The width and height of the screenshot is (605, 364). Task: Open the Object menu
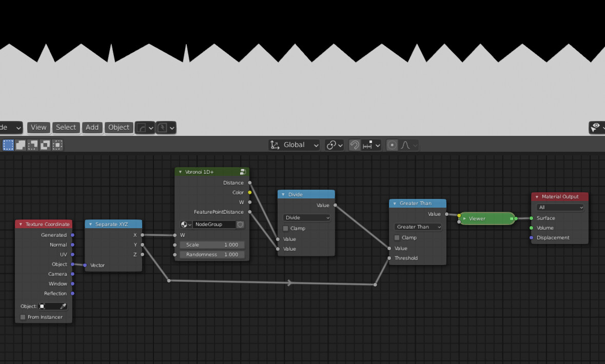[x=119, y=128]
